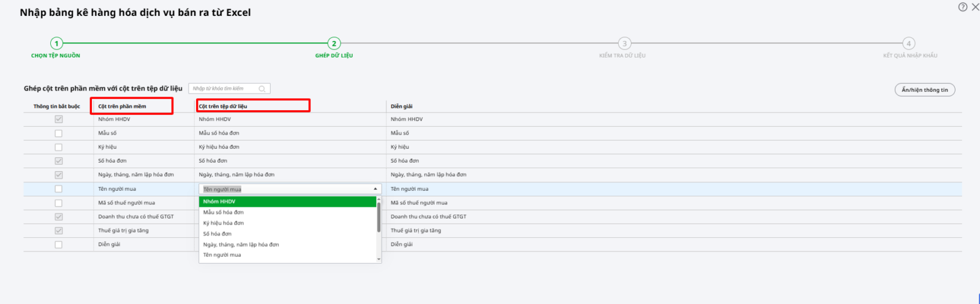Click the magnifier icon in search box
The height and width of the screenshot is (304, 980).
coord(262,89)
